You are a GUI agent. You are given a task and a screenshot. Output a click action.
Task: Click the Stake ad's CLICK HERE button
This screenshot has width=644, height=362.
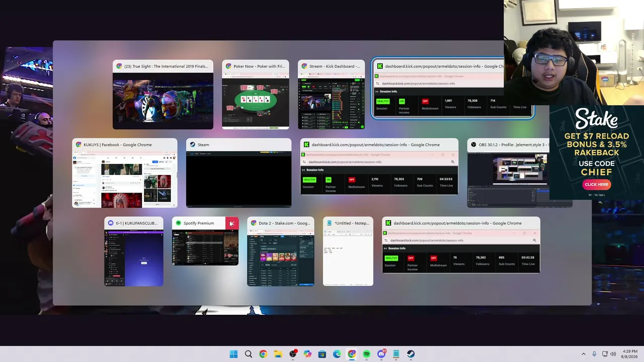point(597,185)
